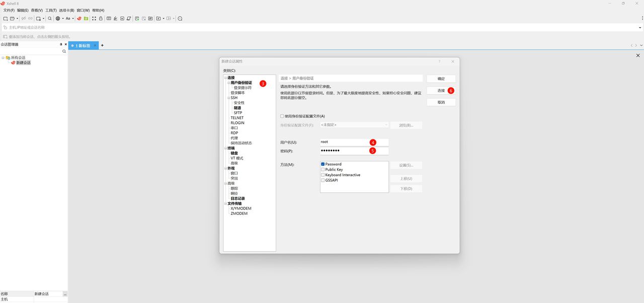Viewport: 644px width, 303px height.
Task: Open the globe encoding dropdown arrow
Action: pyautogui.click(x=63, y=19)
